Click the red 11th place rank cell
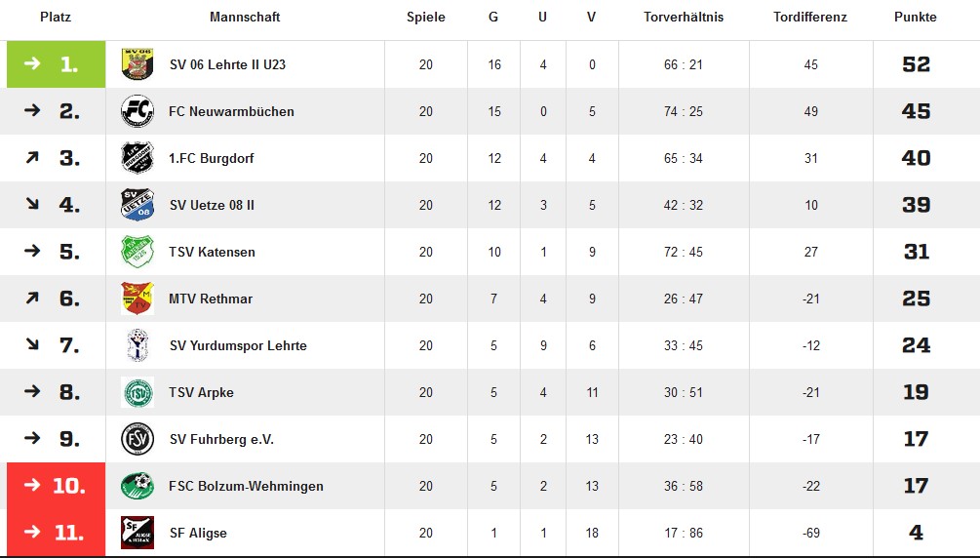The width and height of the screenshot is (980, 558). click(57, 533)
